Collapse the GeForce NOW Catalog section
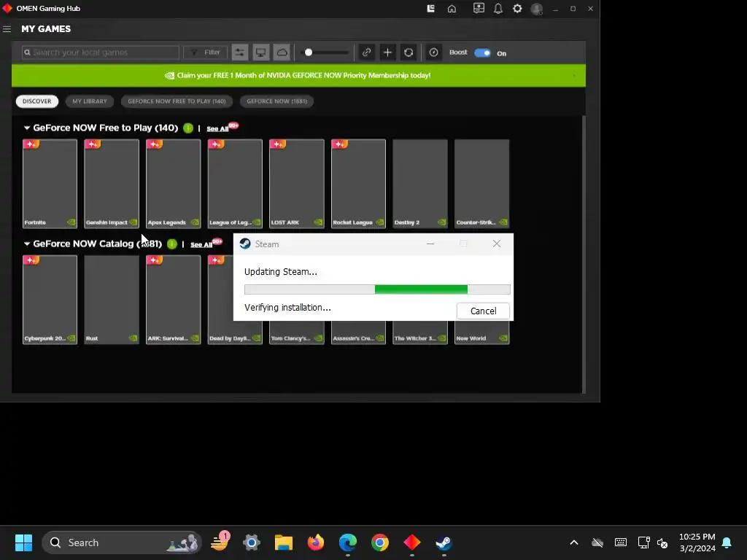The image size is (747, 560). tap(27, 244)
